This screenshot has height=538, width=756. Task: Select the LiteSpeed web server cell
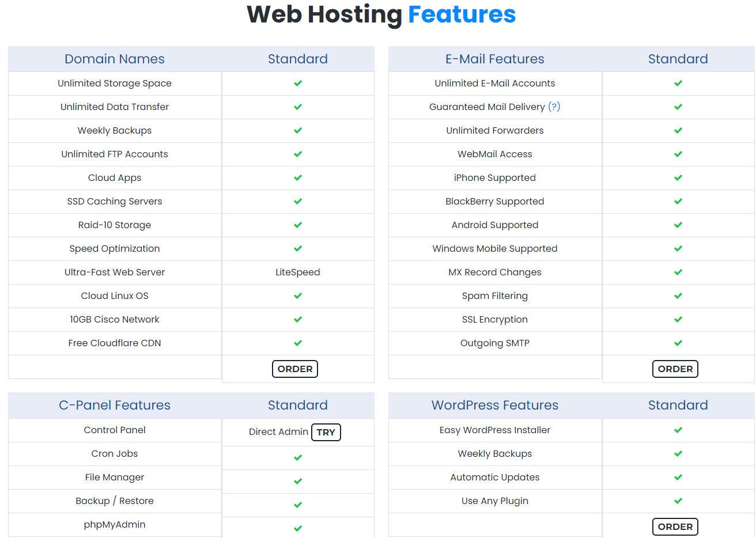click(x=297, y=272)
